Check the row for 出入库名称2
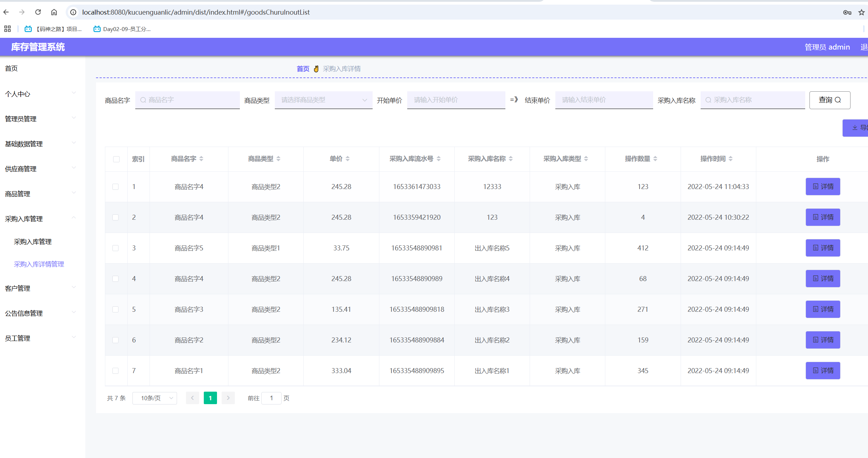 (x=115, y=340)
